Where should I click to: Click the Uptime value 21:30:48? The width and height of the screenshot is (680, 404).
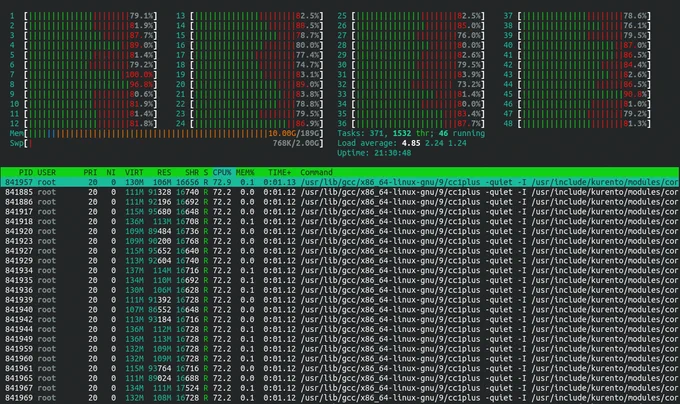pos(392,153)
